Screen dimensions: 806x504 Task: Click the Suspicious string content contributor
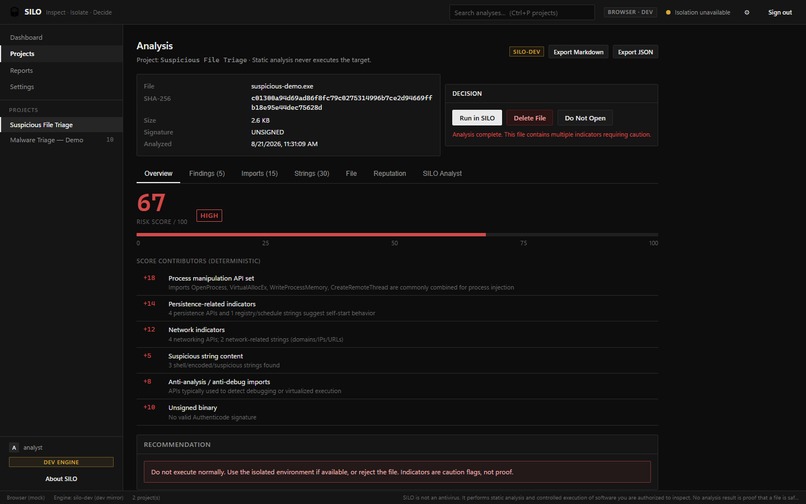click(397, 361)
